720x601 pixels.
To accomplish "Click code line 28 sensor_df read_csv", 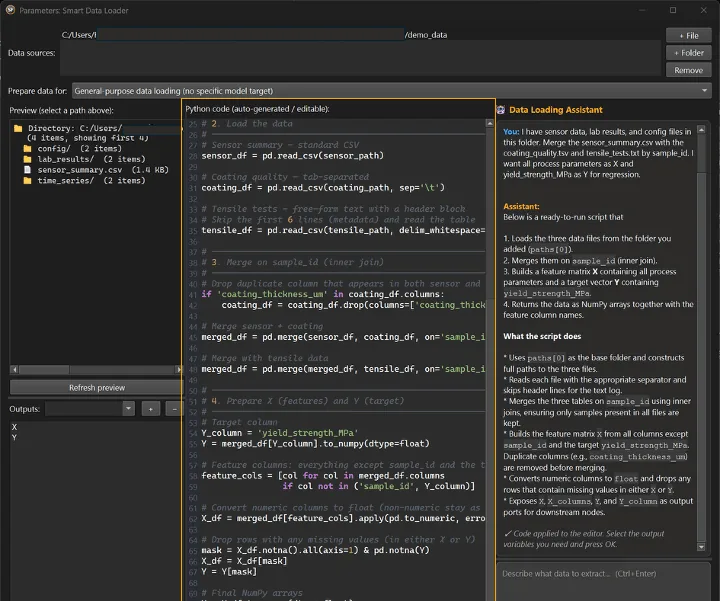I will 292,156.
